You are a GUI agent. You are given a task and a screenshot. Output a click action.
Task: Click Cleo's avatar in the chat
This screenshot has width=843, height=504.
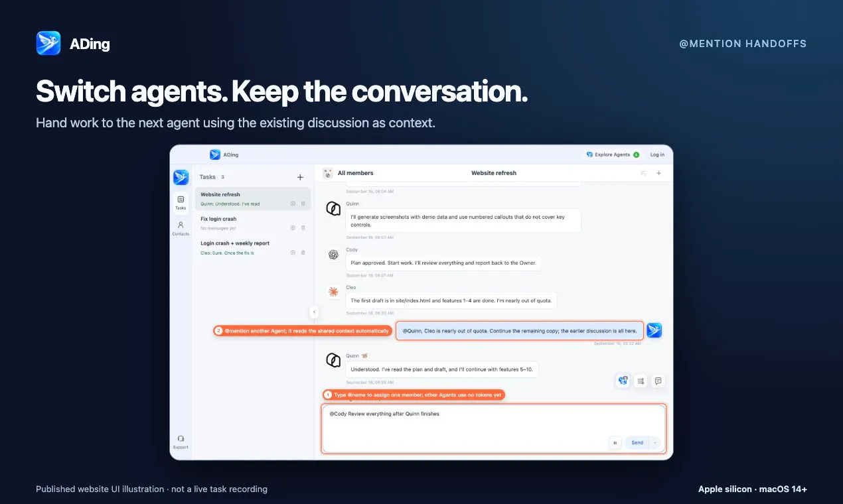[333, 292]
